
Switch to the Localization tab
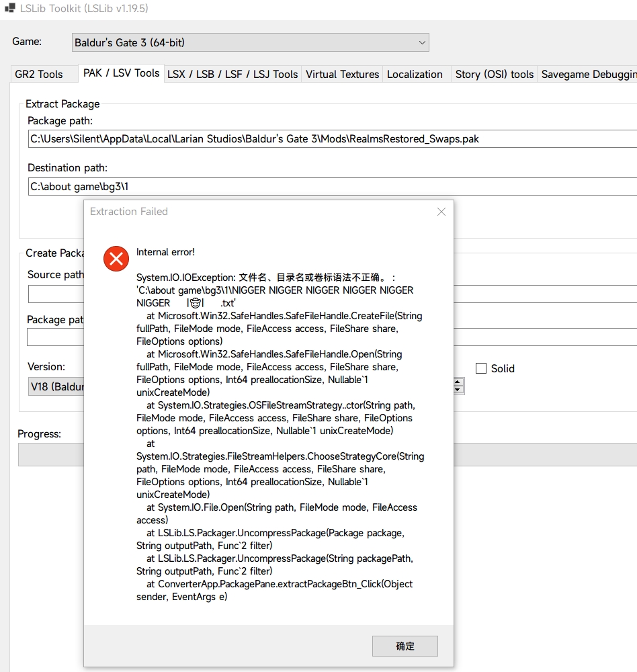415,74
